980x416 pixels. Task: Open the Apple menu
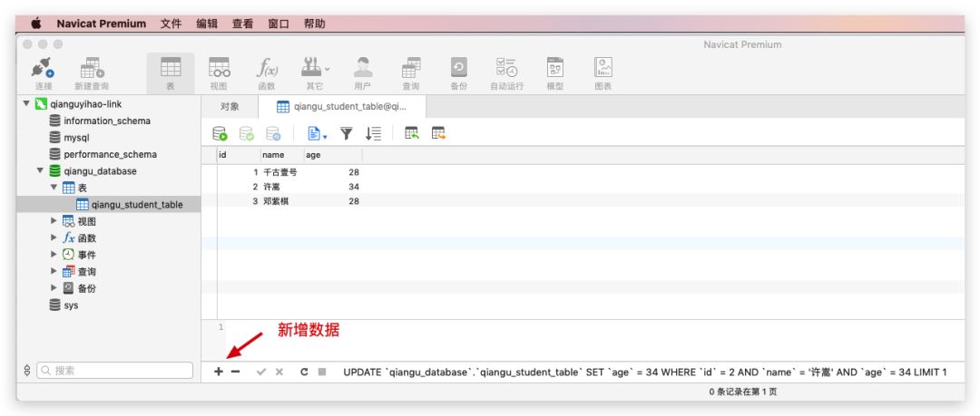pyautogui.click(x=36, y=24)
